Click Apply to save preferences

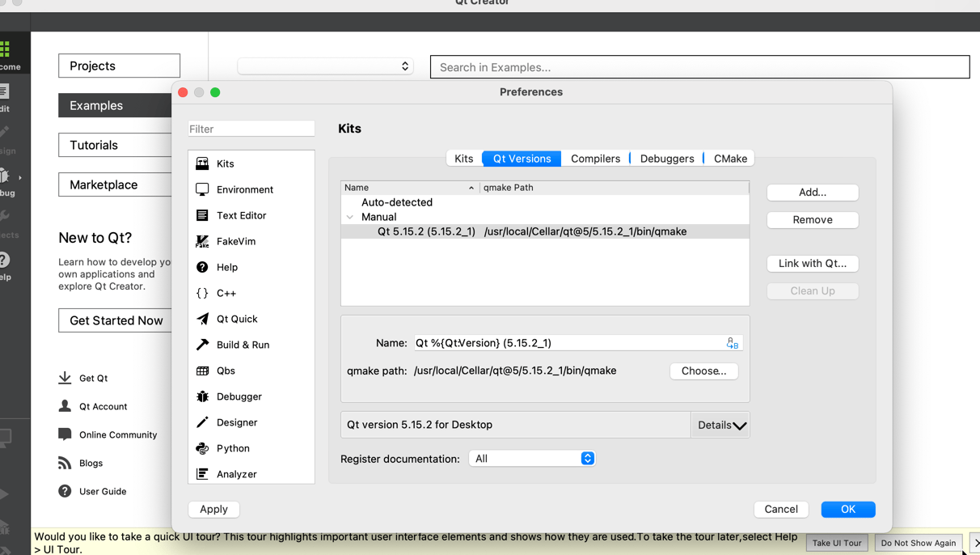(x=213, y=509)
